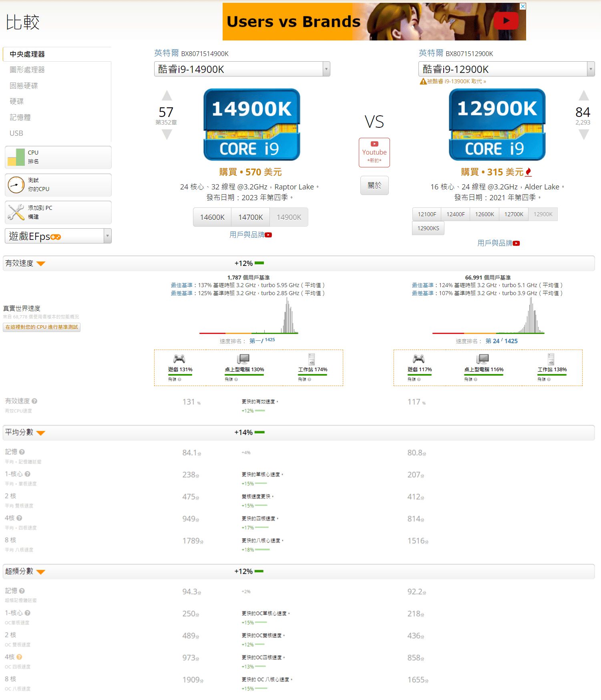
Task: Switch to the 12600K tab
Action: [x=484, y=214]
